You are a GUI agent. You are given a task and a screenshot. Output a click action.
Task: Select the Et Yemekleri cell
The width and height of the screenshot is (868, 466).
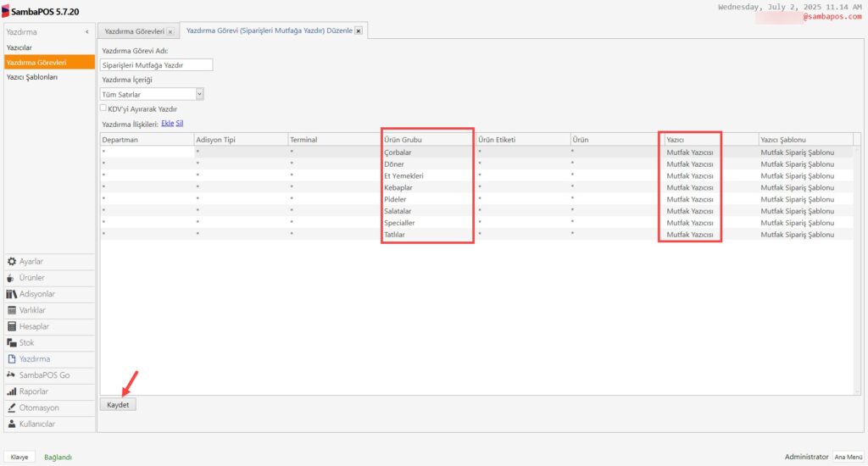(429, 175)
